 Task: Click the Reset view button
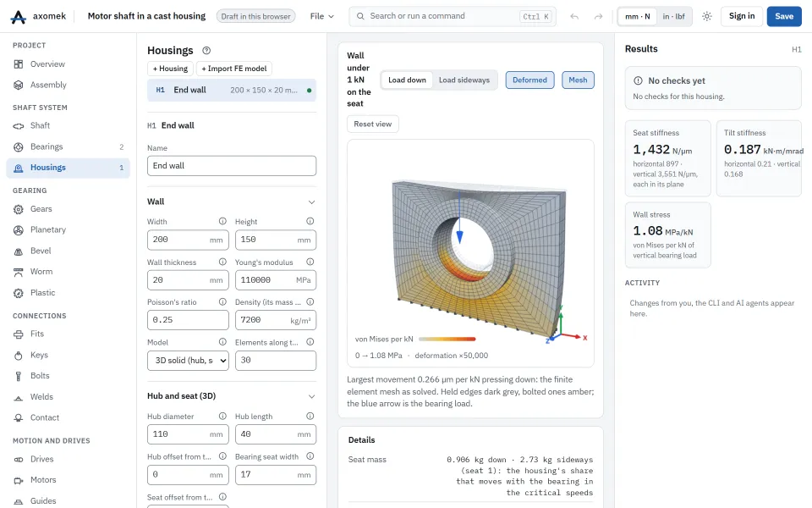point(373,124)
